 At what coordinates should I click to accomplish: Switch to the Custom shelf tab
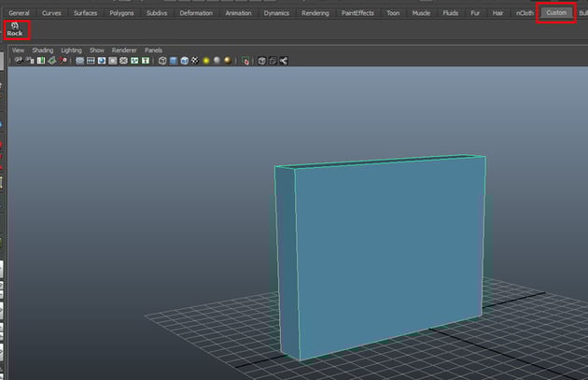556,13
